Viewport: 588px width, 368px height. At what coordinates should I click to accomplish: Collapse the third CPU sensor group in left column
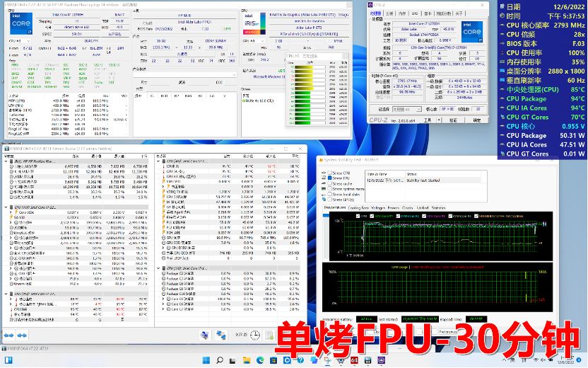6,294
